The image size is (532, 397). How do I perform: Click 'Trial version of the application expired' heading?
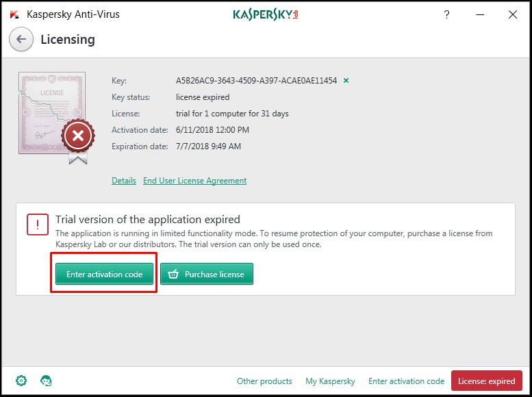(x=148, y=220)
